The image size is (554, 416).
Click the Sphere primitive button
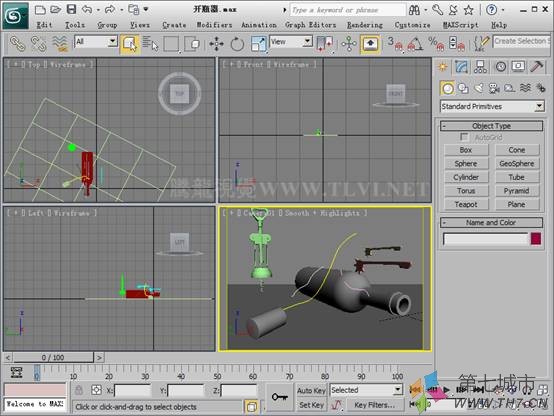tap(466, 164)
